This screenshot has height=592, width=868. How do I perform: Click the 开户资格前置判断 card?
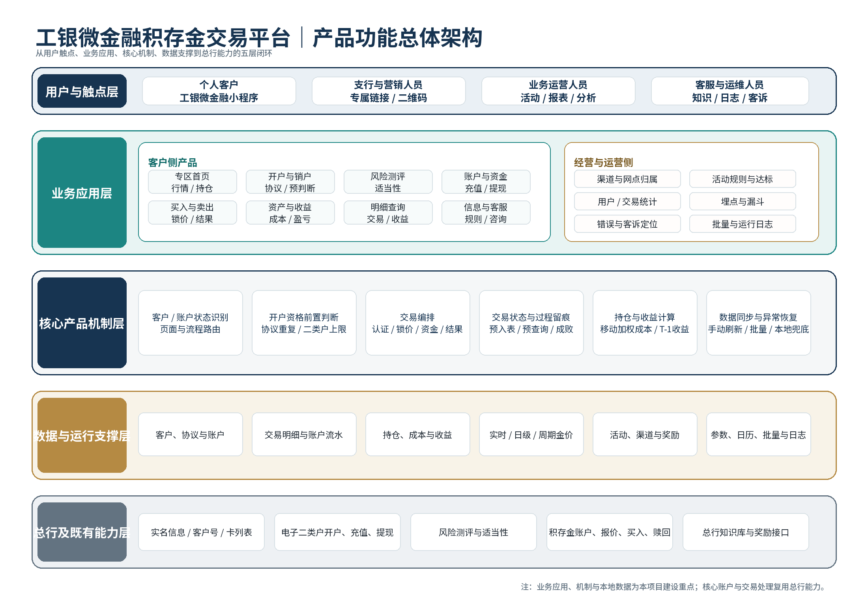[304, 323]
